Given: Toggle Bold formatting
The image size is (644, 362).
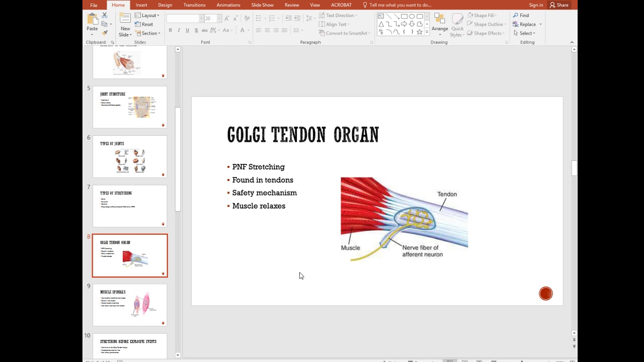Looking at the screenshot, I should point(170,30).
